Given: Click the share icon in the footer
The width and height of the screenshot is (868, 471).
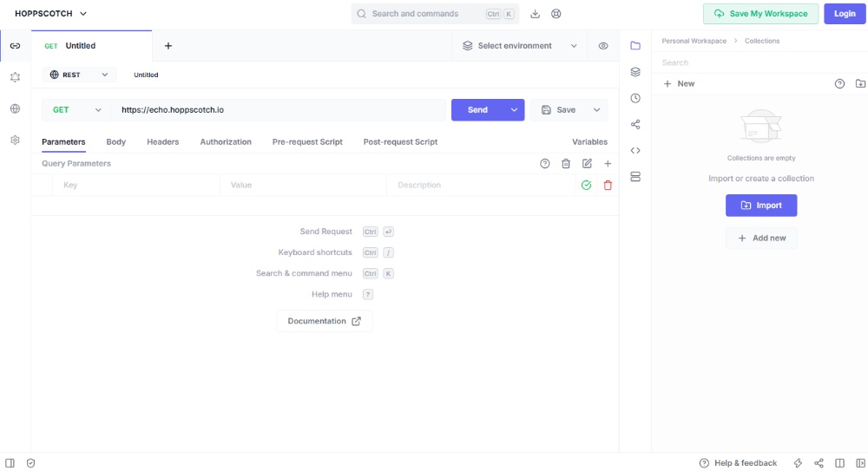Looking at the screenshot, I should (x=819, y=463).
